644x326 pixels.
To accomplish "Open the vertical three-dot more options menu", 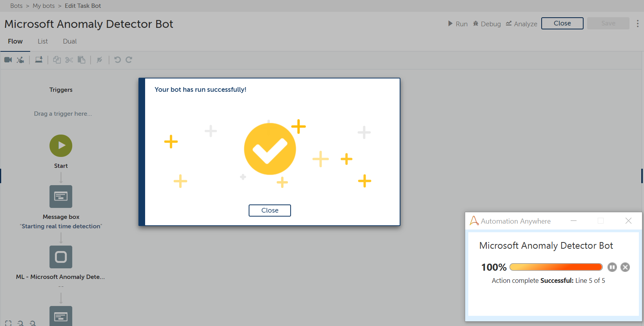I will click(x=637, y=24).
